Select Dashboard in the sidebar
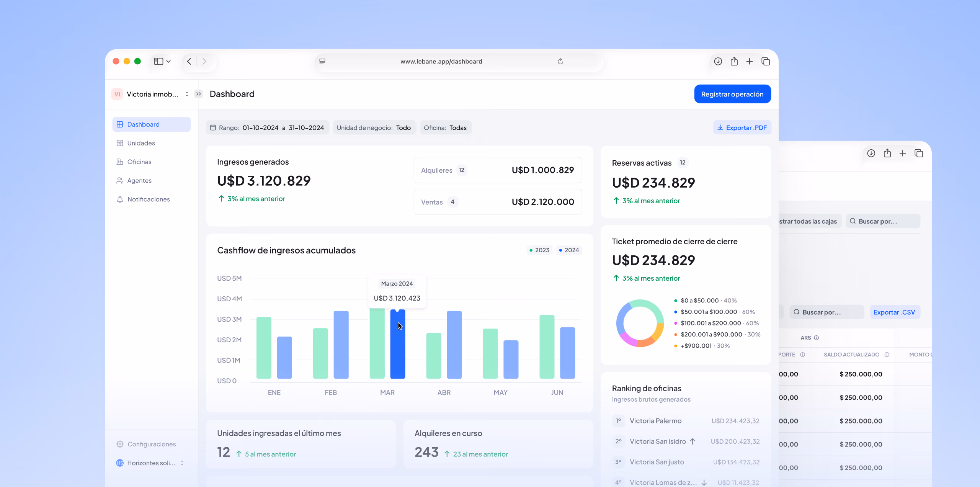The width and height of the screenshot is (980, 487). 152,124
